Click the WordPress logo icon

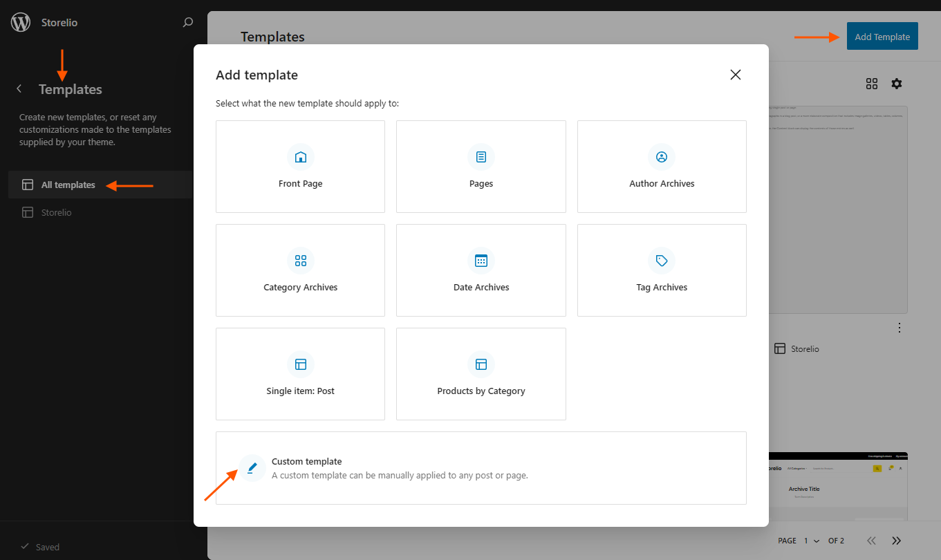(x=21, y=22)
